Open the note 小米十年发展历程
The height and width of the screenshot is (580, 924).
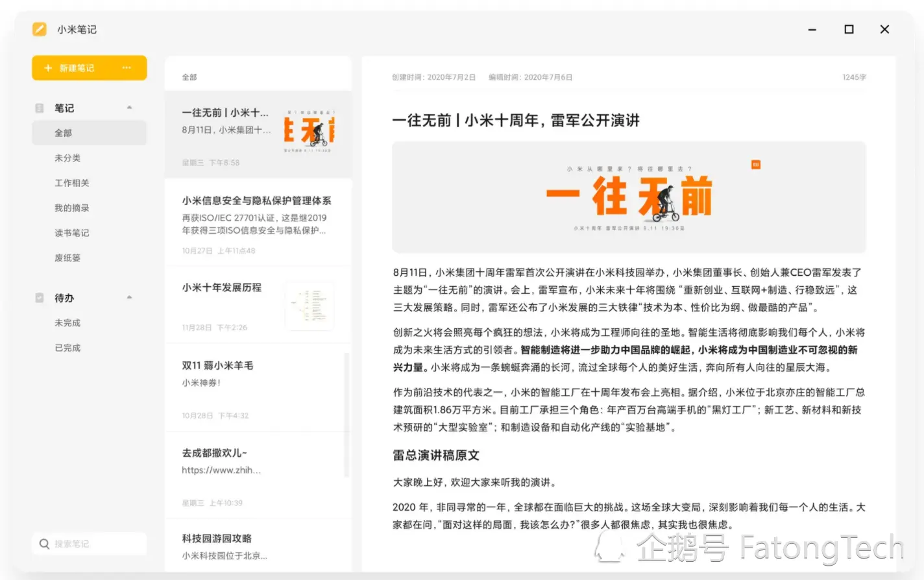pos(258,305)
